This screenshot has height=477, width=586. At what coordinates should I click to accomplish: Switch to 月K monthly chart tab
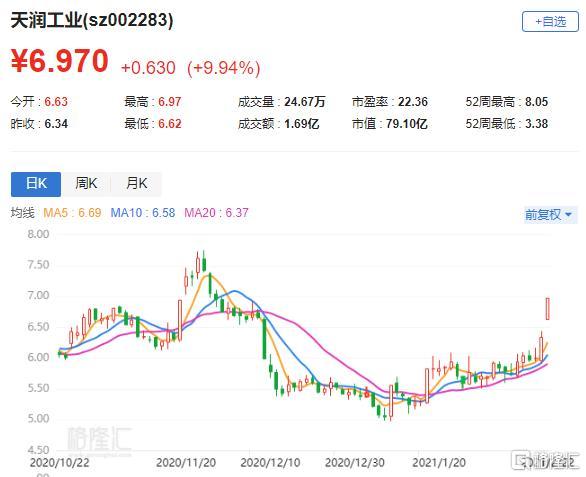(136, 184)
